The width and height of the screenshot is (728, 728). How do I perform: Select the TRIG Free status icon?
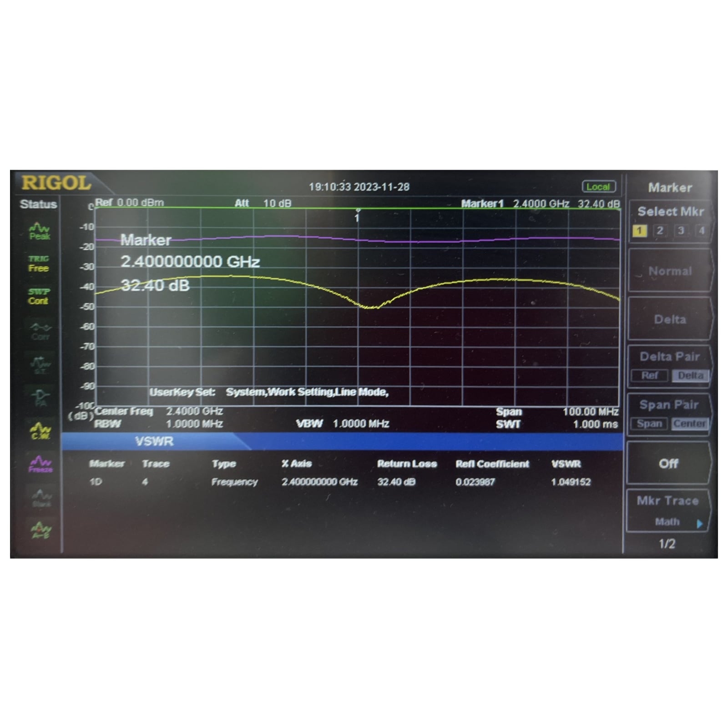[x=39, y=263]
